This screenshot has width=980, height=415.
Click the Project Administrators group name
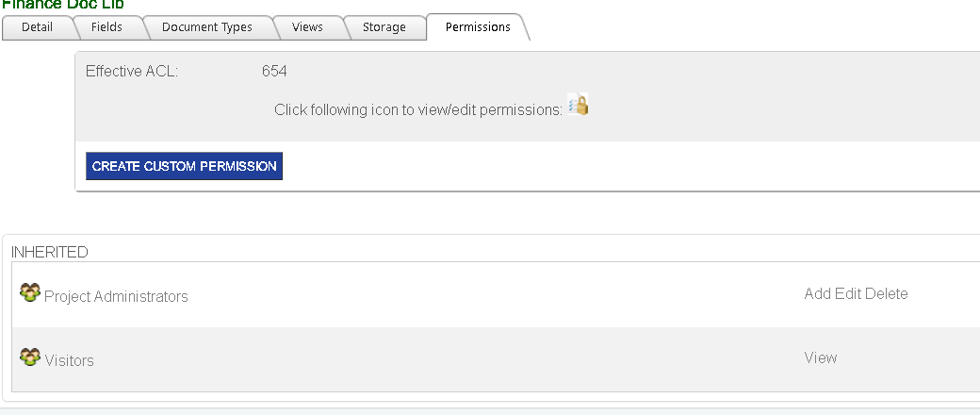[x=116, y=297]
